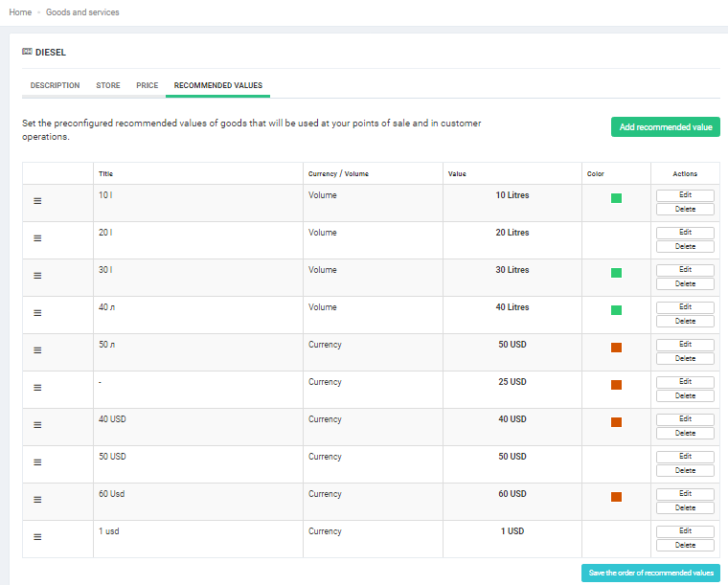The image size is (728, 585).
Task: Click the drag handle for the 30 l row
Action: 37,276
